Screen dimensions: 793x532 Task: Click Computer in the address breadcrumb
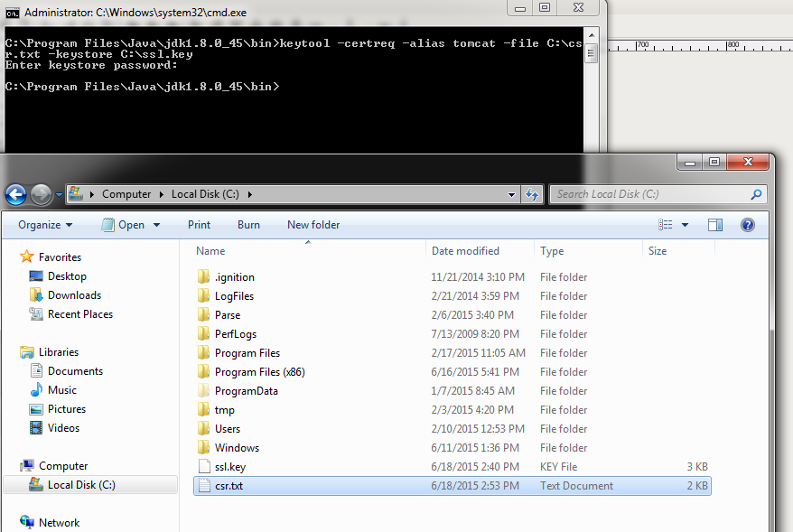tap(126, 194)
